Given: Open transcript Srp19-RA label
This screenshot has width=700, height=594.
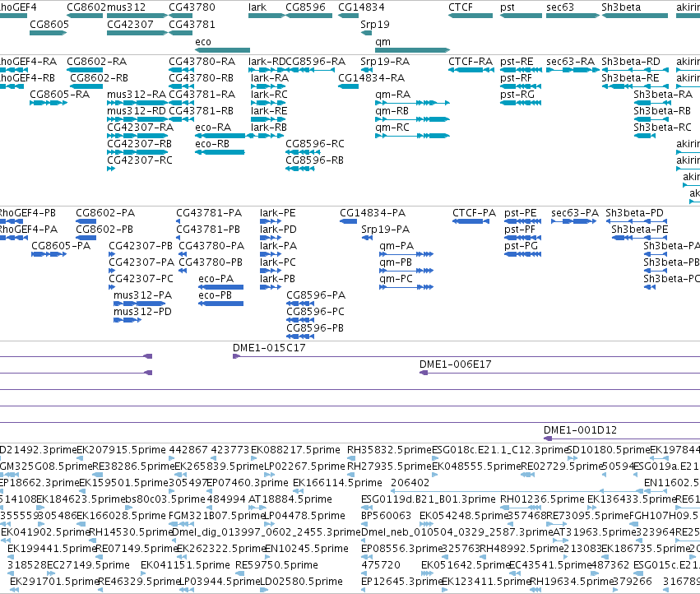Looking at the screenshot, I should pos(385,62).
